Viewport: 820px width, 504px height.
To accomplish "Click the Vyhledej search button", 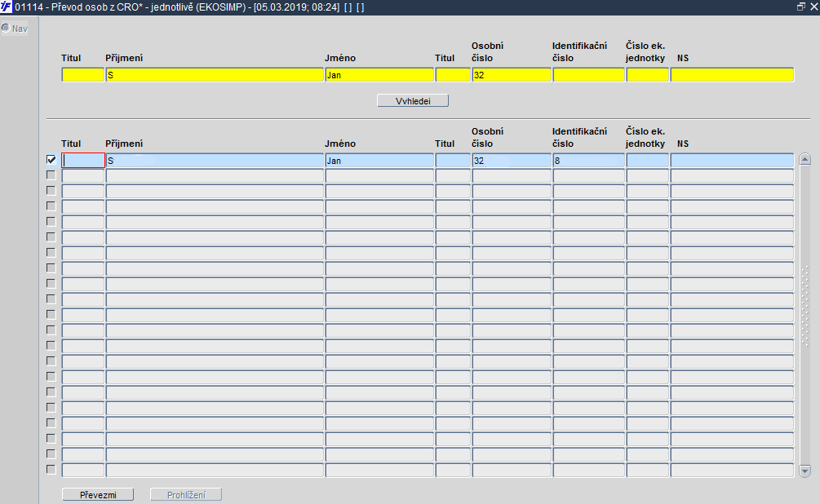I will point(413,100).
